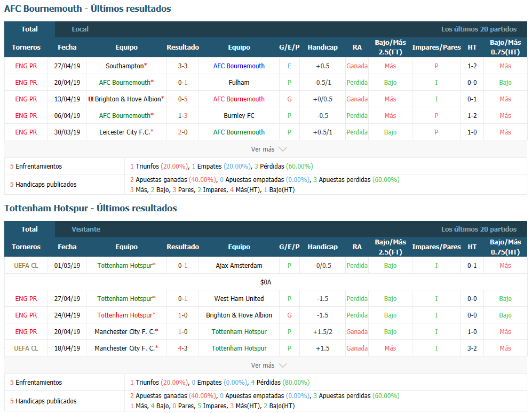Open the Burnley FC team link
This screenshot has width=532, height=413.
pyautogui.click(x=239, y=116)
